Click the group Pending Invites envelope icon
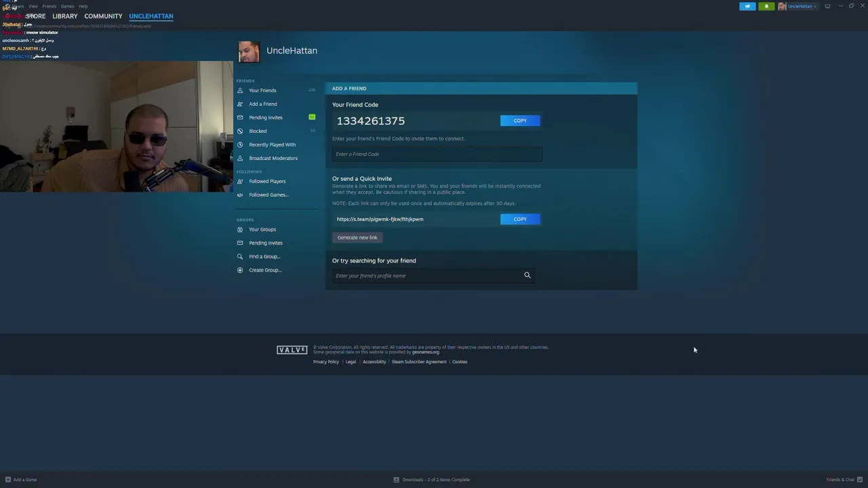The width and height of the screenshot is (868, 488). point(239,243)
